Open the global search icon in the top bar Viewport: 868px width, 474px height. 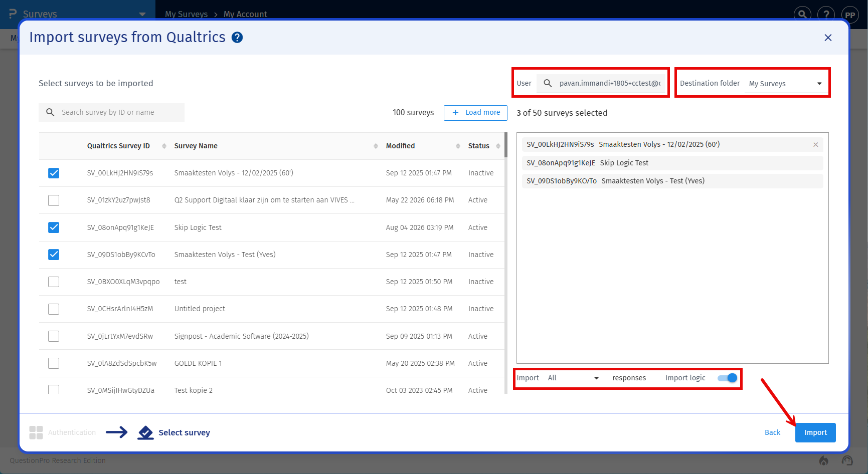coord(802,15)
